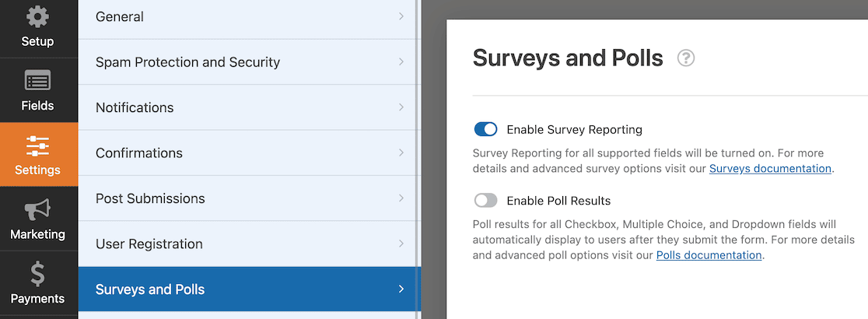The image size is (868, 319).
Task: Open the General settings section
Action: pyautogui.click(x=247, y=19)
